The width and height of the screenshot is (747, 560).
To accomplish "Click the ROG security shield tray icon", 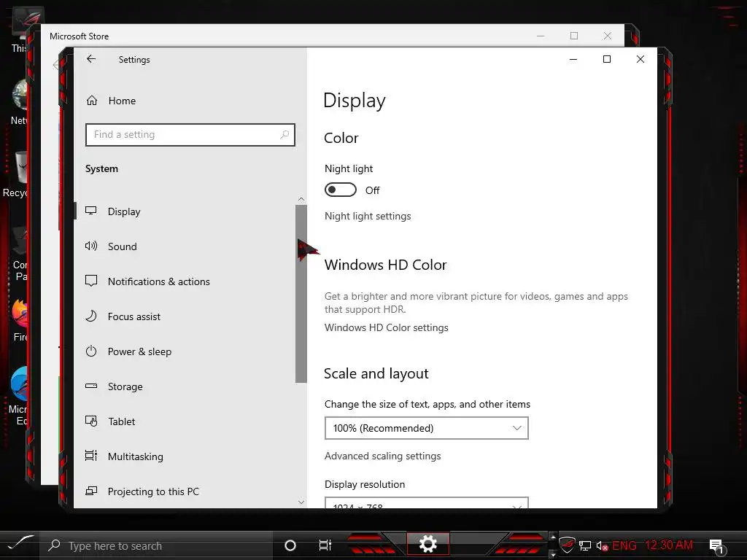I will [x=567, y=545].
